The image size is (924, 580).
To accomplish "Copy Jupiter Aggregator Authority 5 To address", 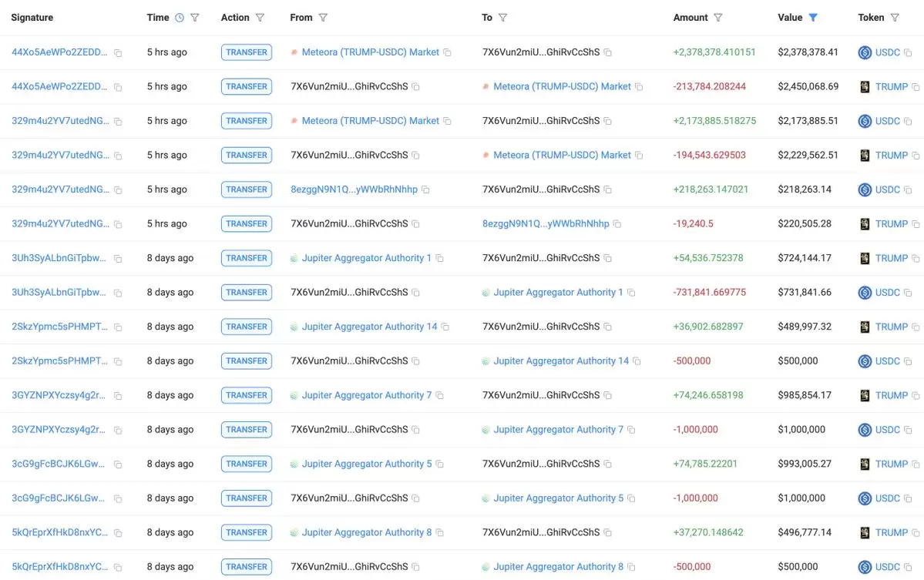I will pyautogui.click(x=631, y=498).
